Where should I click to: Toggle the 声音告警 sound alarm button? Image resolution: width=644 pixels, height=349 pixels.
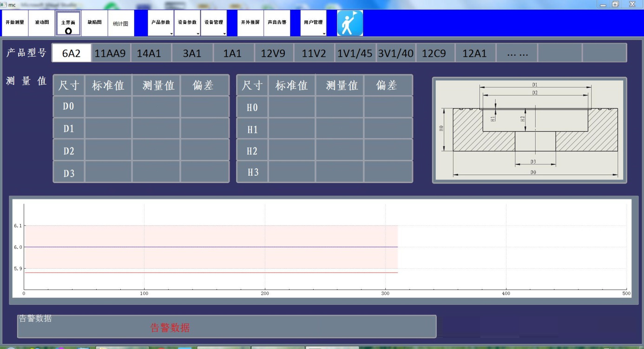(x=277, y=23)
